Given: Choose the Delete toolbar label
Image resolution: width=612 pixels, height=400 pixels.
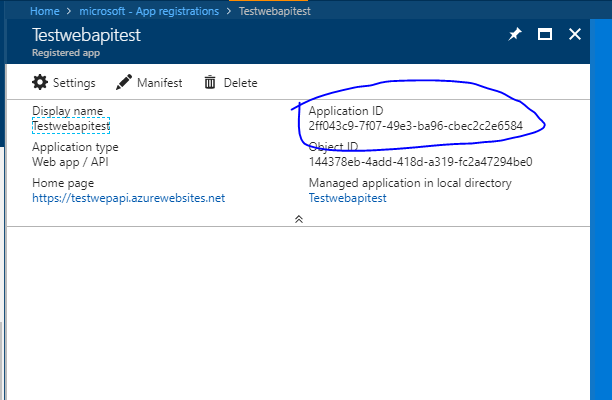Looking at the screenshot, I should (240, 83).
